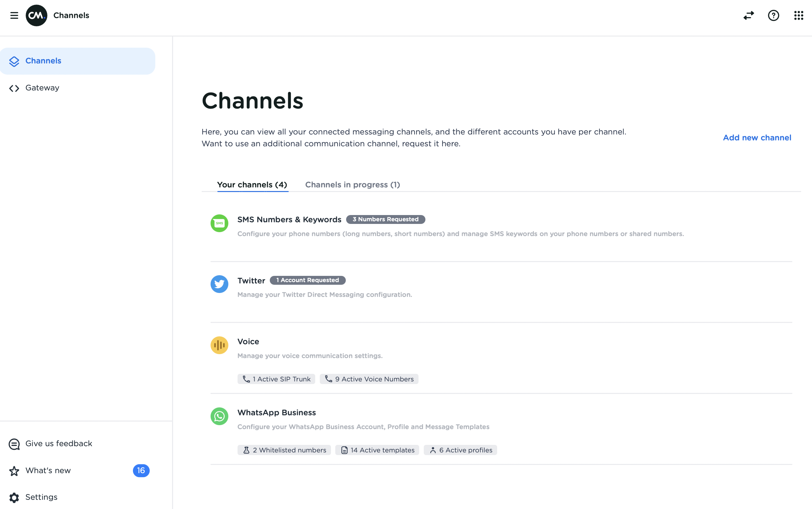The image size is (812, 509).
Task: Click the green SMS channel icon
Action: (219, 223)
